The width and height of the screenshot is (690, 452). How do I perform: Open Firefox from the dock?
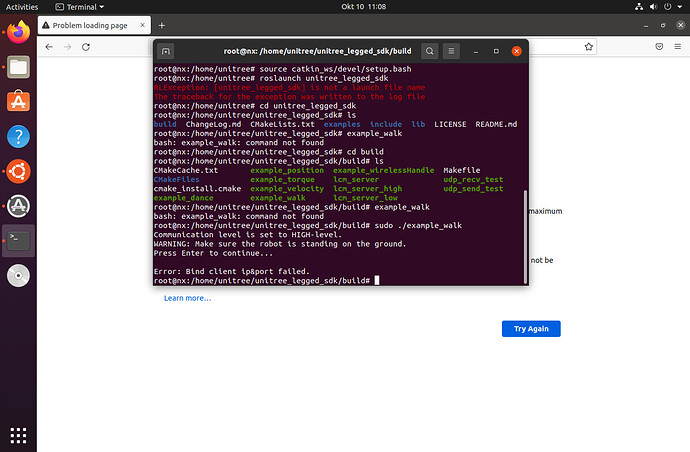tap(18, 32)
